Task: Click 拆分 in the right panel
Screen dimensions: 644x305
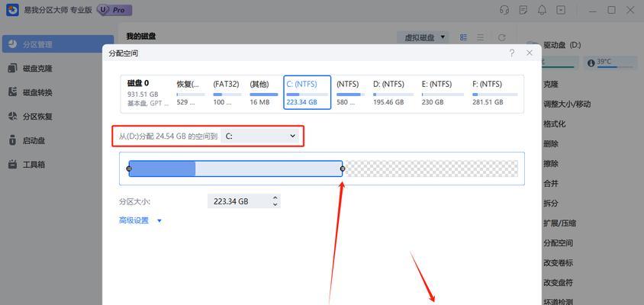Action: (551, 204)
